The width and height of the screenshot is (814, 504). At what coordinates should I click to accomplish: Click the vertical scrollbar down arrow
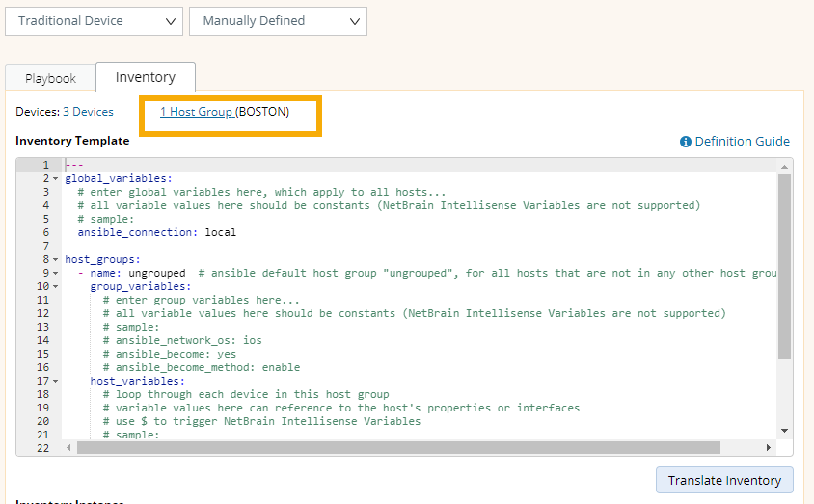coord(784,431)
